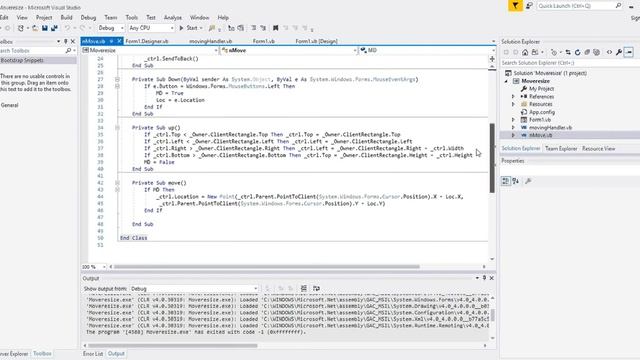640x360 pixels.
Task: Collapse Private Sub up code region
Action: (117, 128)
